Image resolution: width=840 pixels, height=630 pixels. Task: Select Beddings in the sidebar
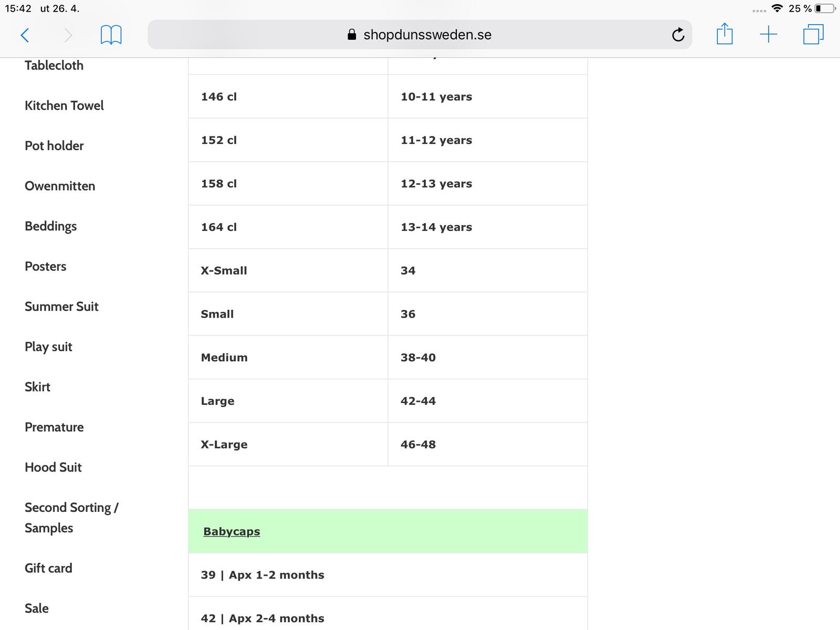point(50,226)
